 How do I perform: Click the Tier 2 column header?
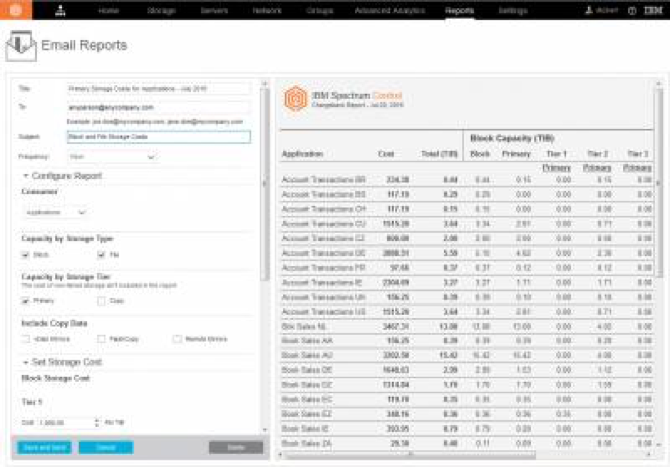point(597,154)
